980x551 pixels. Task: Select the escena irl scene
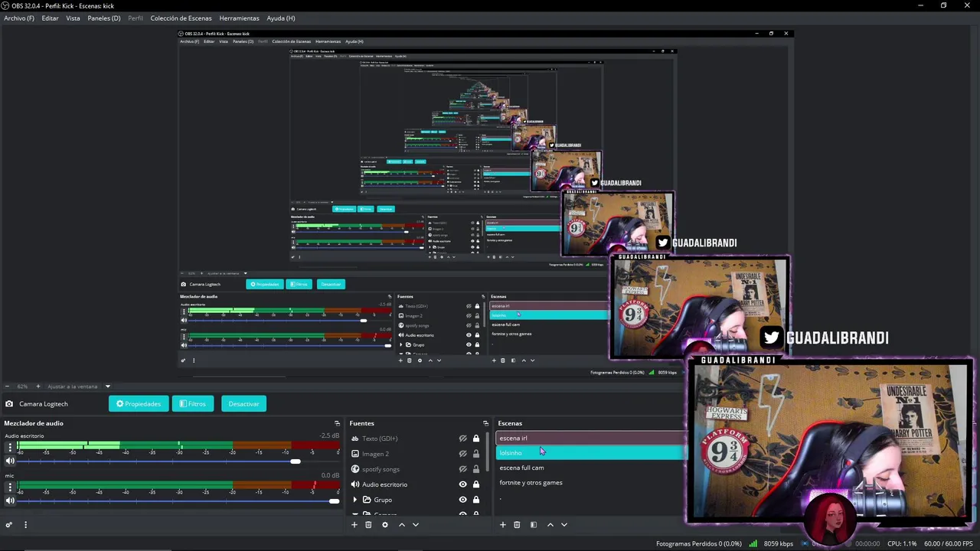point(591,439)
